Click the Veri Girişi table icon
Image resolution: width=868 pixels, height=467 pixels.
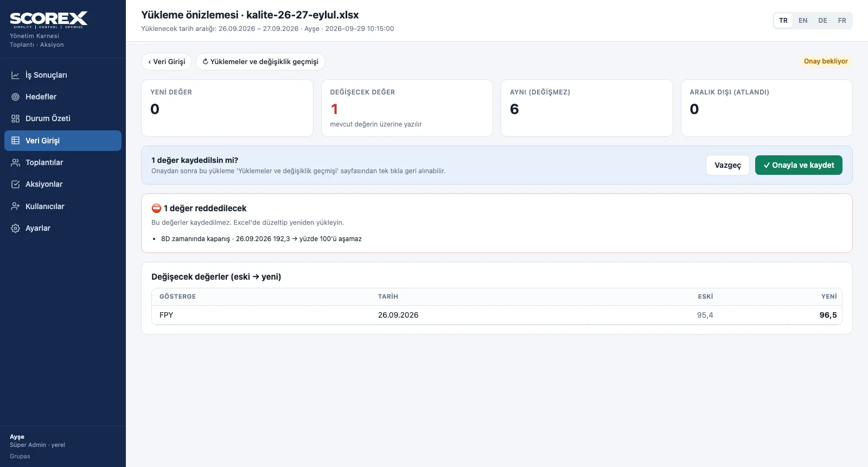tap(16, 141)
